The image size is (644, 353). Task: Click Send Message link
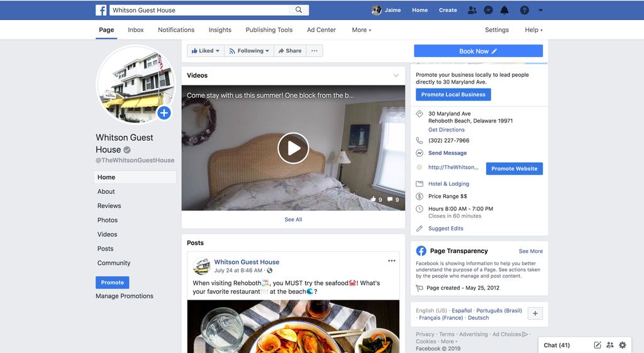tap(447, 153)
